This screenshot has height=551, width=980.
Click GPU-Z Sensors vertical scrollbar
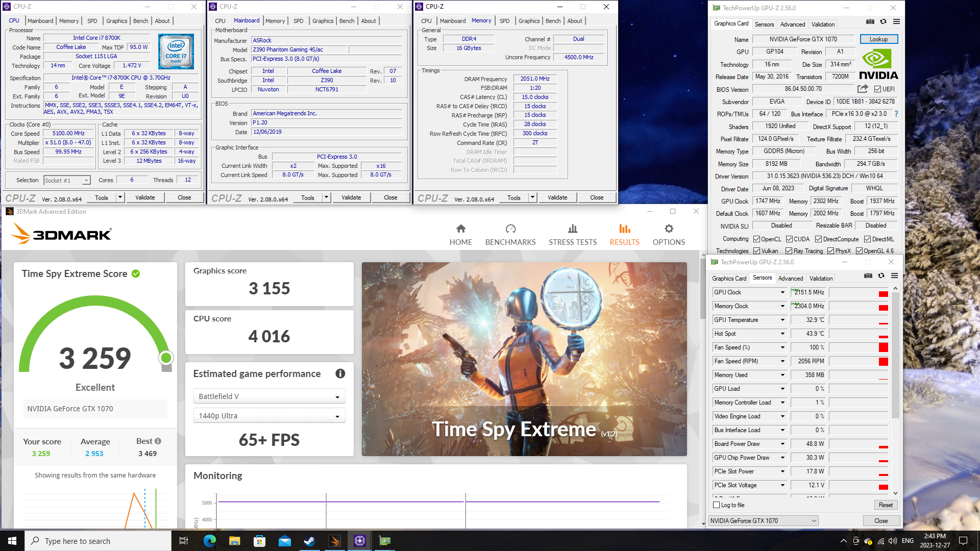pos(895,391)
